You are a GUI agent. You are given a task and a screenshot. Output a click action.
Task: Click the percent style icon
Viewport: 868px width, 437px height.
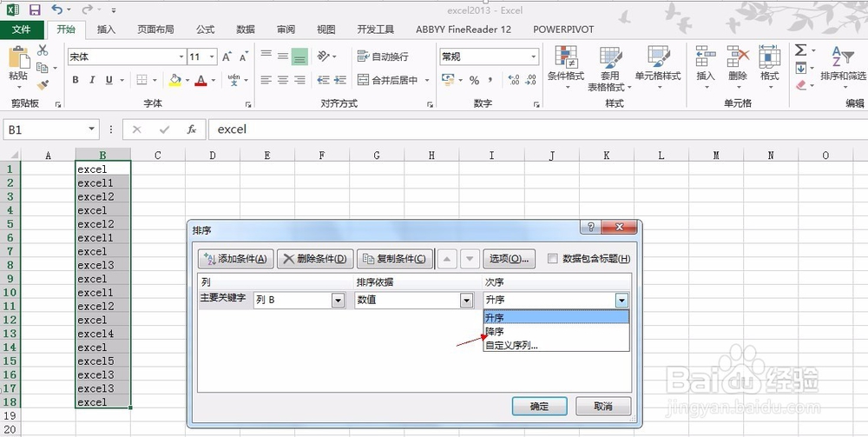click(475, 80)
